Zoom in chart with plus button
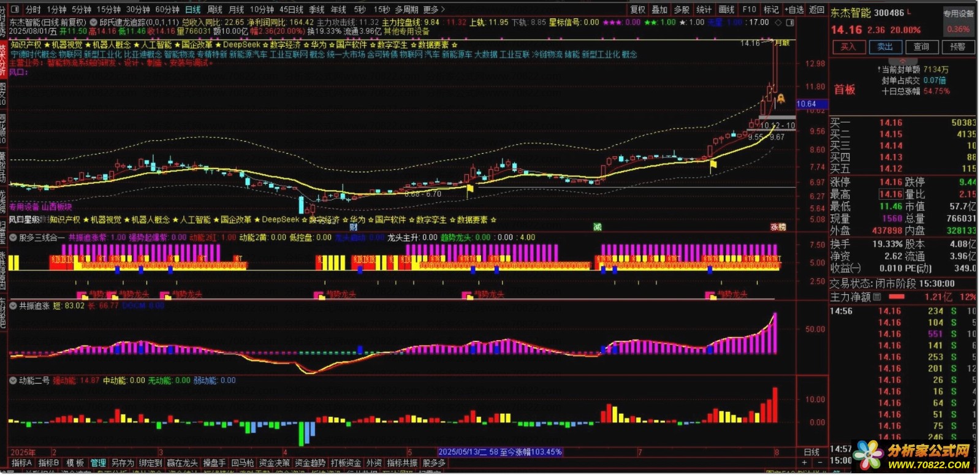This screenshot has height=475, width=980. tap(805, 463)
